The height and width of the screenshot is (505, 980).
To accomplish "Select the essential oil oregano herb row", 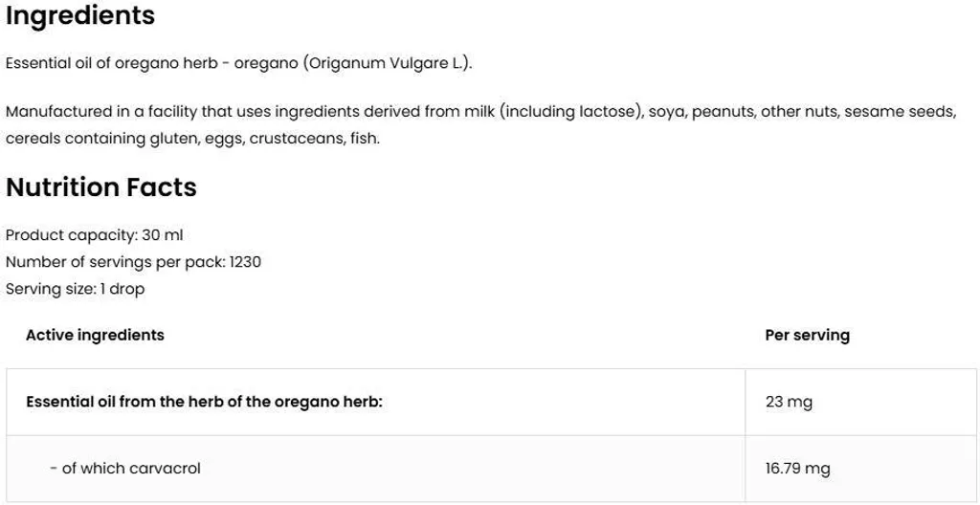I will tap(491, 402).
